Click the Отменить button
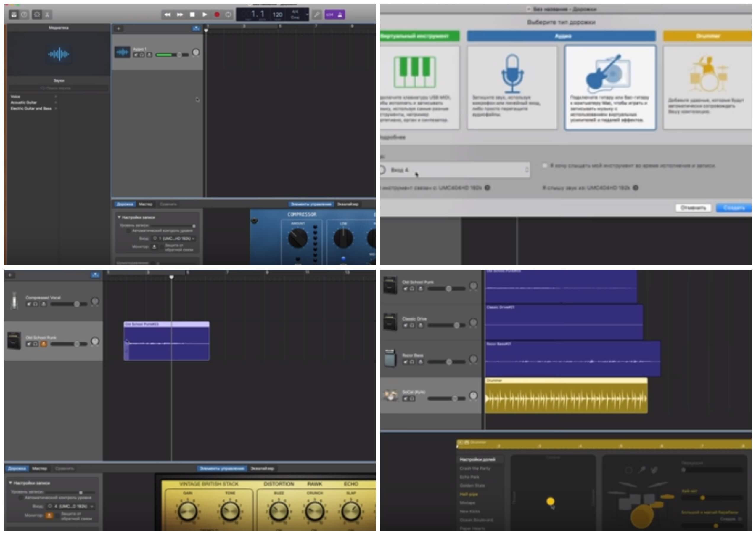The height and width of the screenshot is (535, 756). click(x=693, y=208)
